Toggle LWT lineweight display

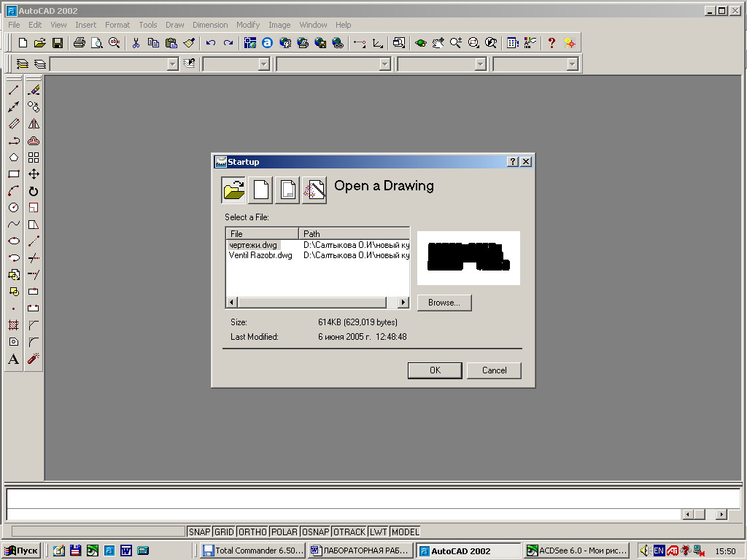(379, 532)
